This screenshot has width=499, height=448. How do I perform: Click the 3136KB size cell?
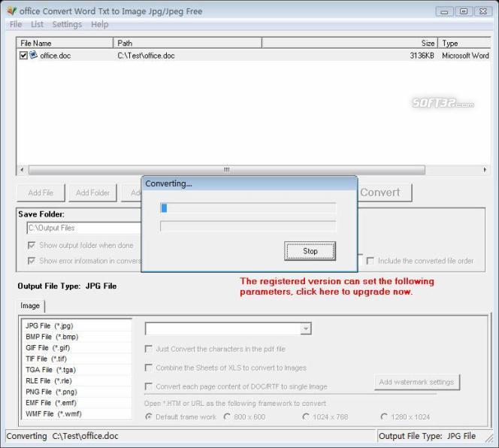(422, 56)
